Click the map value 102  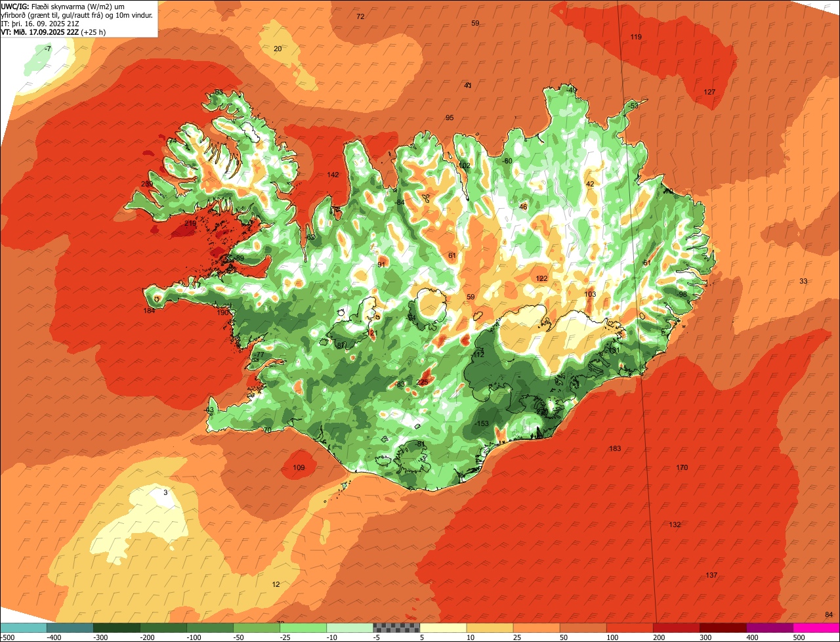(x=465, y=165)
